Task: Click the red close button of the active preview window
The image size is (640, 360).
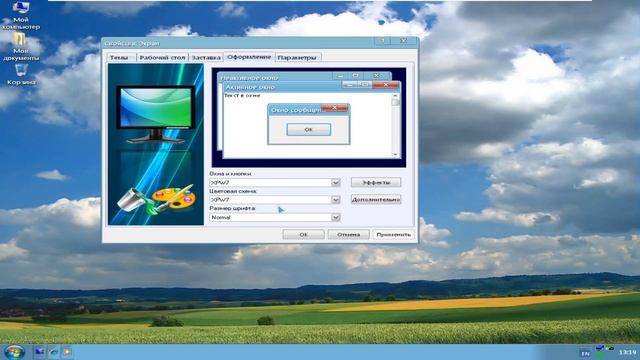Action: 385,84
